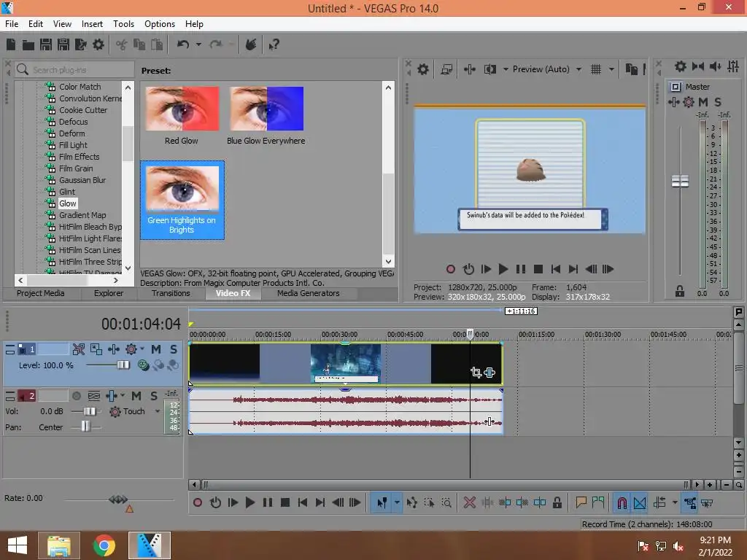Open the Split Screen View dropdown arrow

click(x=506, y=69)
